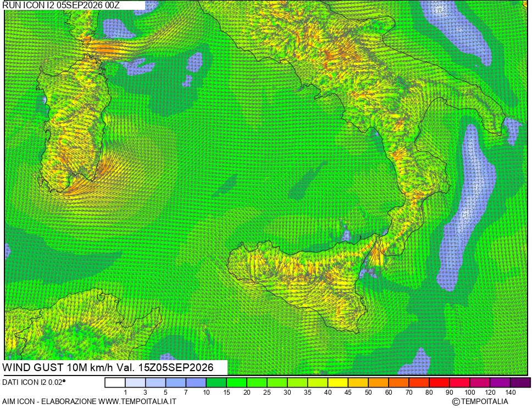Click the legend value label '80'
Screen dimensions: 532x409
click(x=429, y=393)
